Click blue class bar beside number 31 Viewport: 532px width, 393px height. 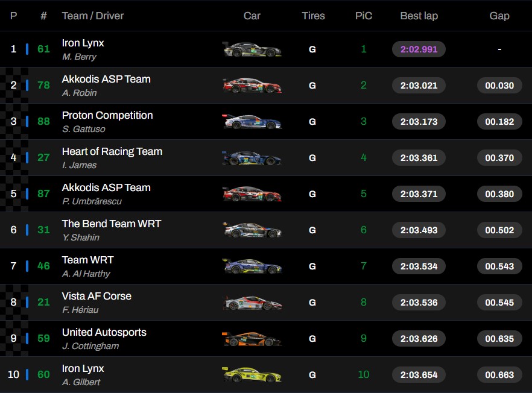click(27, 230)
